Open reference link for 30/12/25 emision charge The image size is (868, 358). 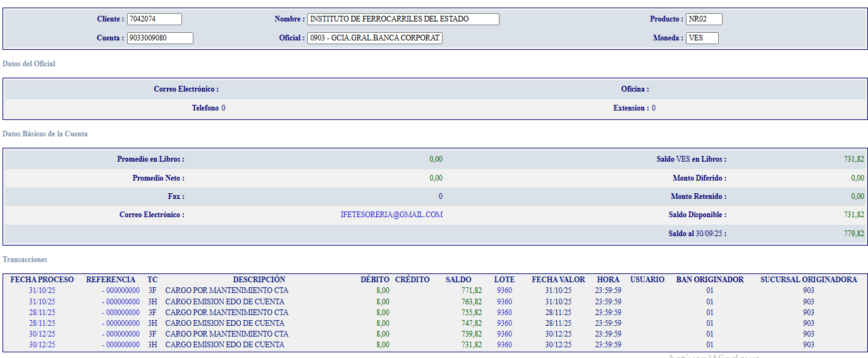click(123, 345)
